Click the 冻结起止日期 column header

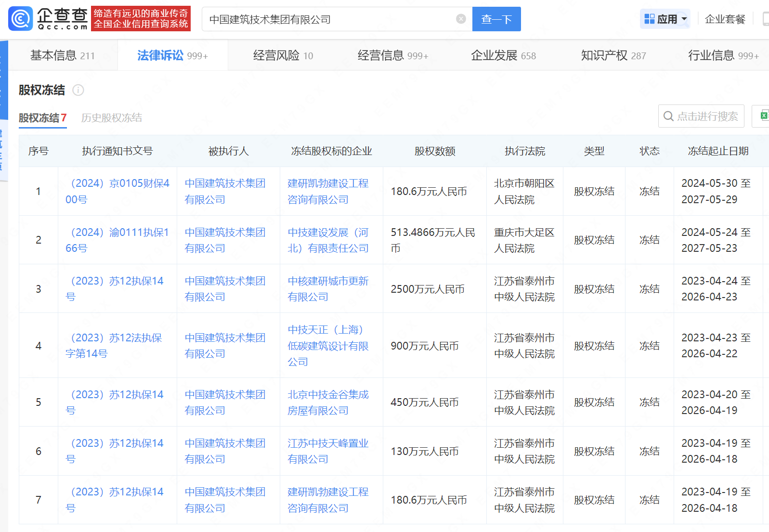point(718,151)
